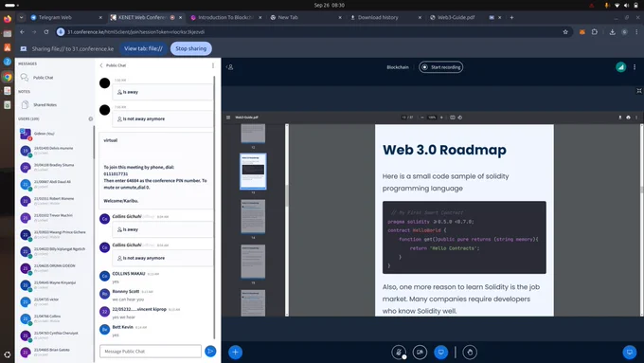Rotate the PDF page counterclockwise
This screenshot has width=644, height=363.
(x=460, y=118)
